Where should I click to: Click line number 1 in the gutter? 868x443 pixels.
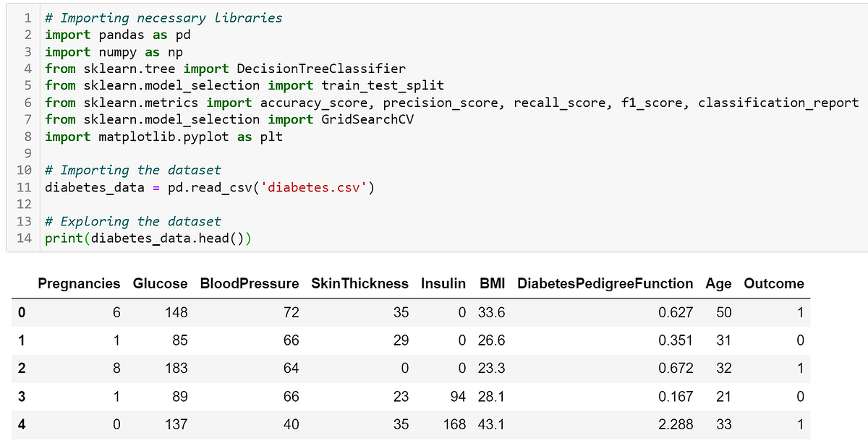(27, 17)
